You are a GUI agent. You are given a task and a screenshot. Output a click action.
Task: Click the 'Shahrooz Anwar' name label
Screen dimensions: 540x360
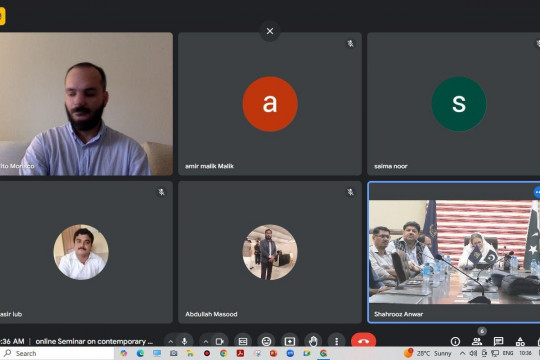click(x=398, y=314)
